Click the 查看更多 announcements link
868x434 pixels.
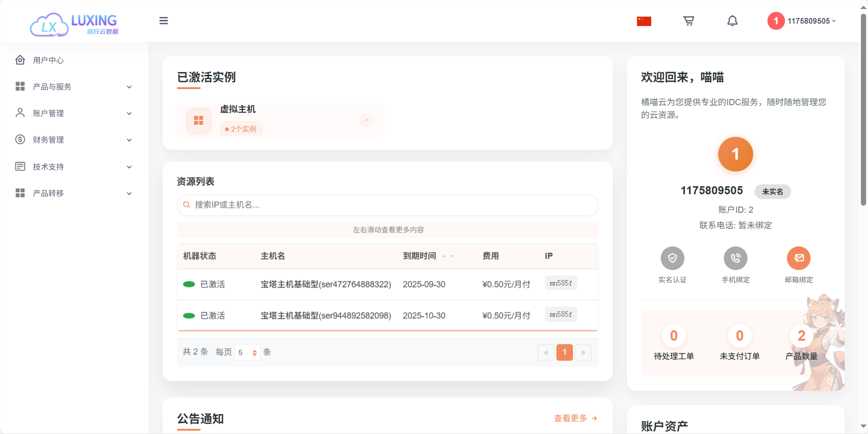click(x=575, y=418)
